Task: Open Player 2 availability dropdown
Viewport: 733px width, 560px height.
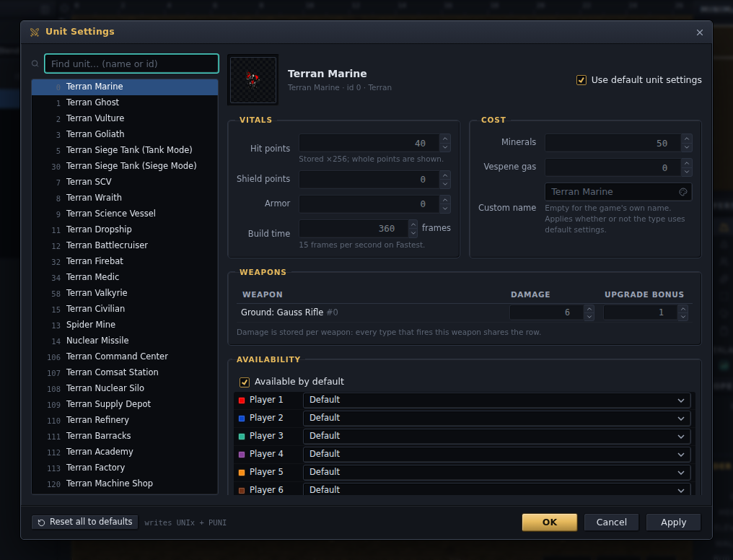Action: click(x=496, y=418)
